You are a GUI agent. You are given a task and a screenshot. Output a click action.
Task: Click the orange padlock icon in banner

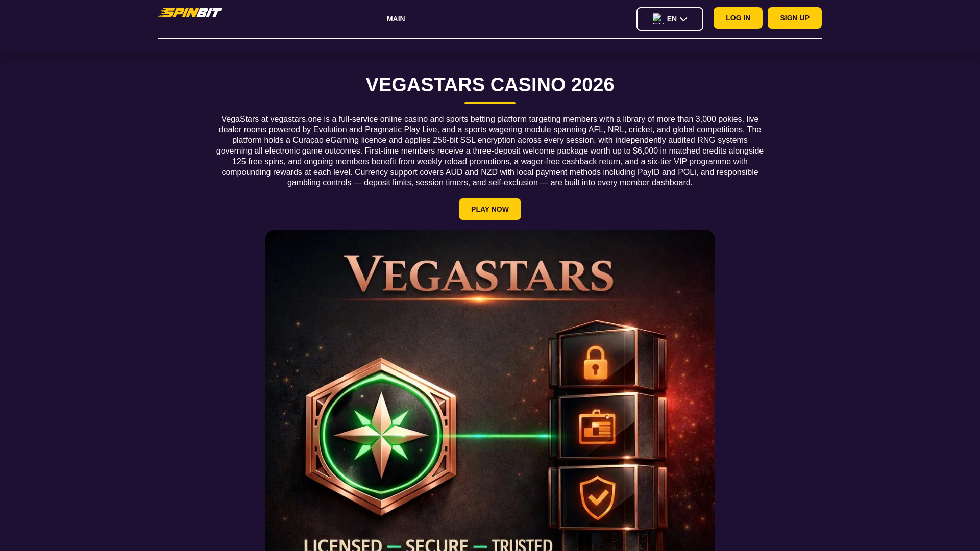[x=595, y=362]
